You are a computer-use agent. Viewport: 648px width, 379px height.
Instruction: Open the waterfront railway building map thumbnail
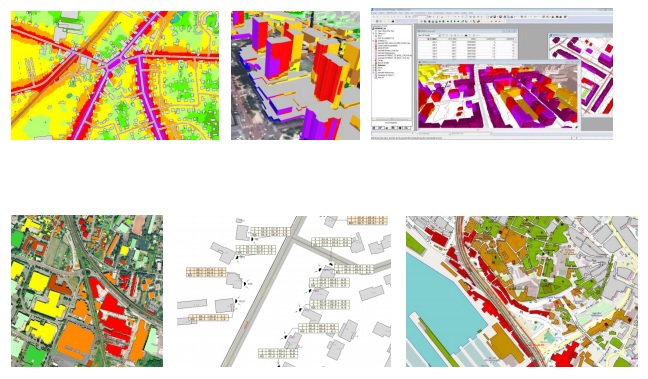tap(522, 291)
